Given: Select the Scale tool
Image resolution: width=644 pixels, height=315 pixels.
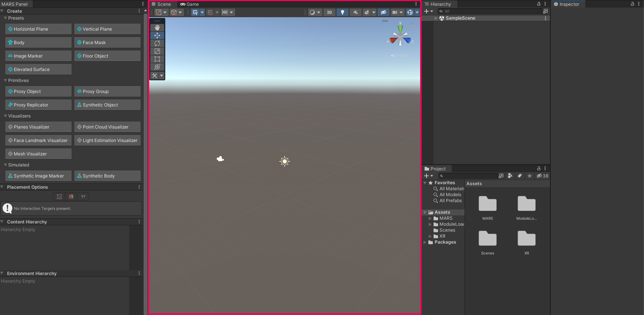Looking at the screenshot, I should pos(157,51).
